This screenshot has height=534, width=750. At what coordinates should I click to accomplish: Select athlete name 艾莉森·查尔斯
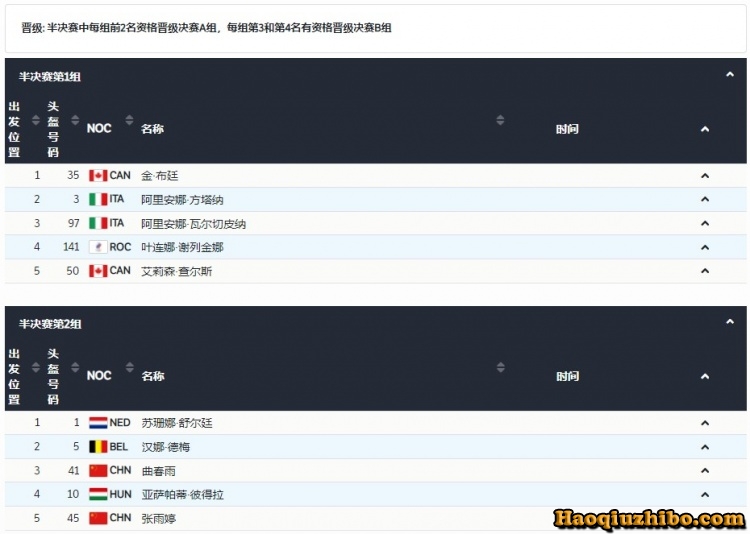[x=176, y=271]
